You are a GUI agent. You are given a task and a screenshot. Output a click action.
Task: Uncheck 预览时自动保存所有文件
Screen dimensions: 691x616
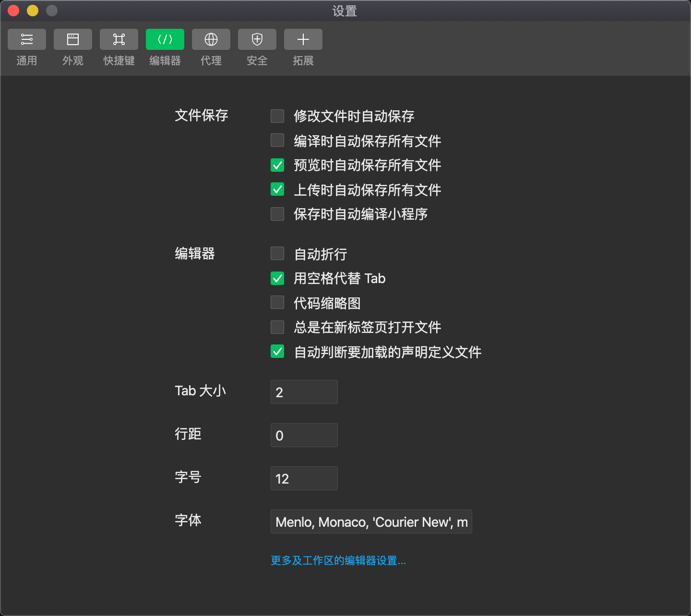point(277,165)
